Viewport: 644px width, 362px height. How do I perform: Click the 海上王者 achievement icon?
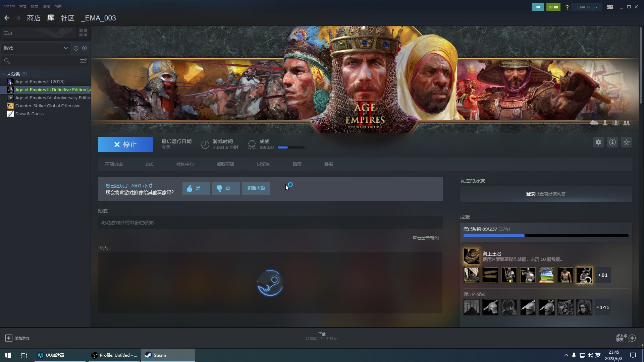(472, 256)
